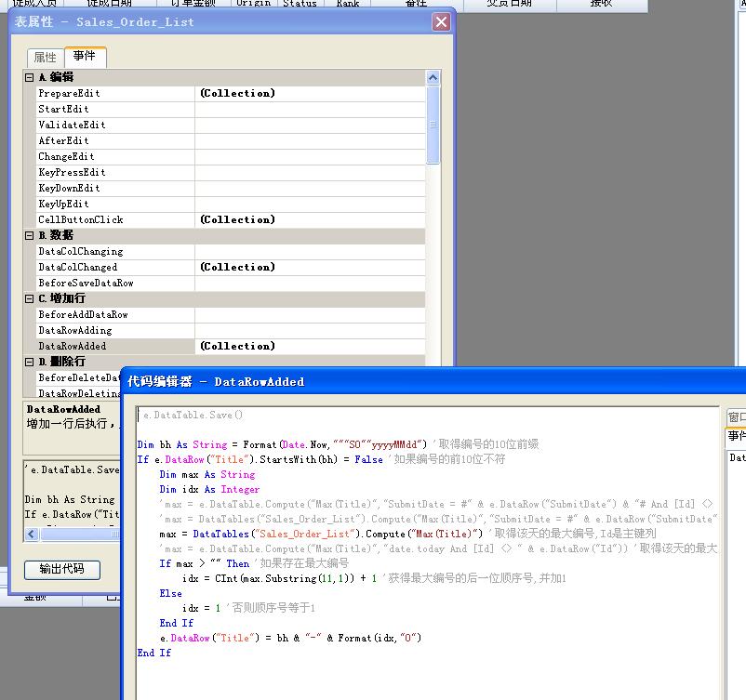Open the DataColChanged (Collection) value cell
746x700 pixels.
point(310,267)
